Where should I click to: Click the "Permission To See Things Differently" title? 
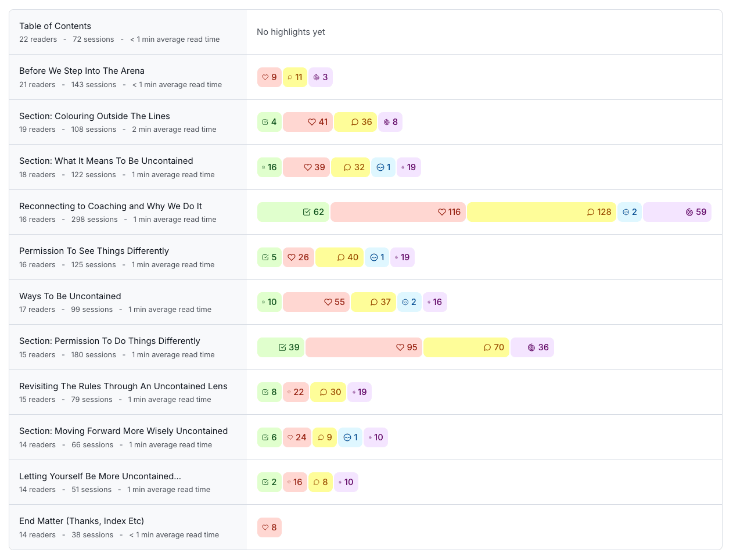point(94,251)
